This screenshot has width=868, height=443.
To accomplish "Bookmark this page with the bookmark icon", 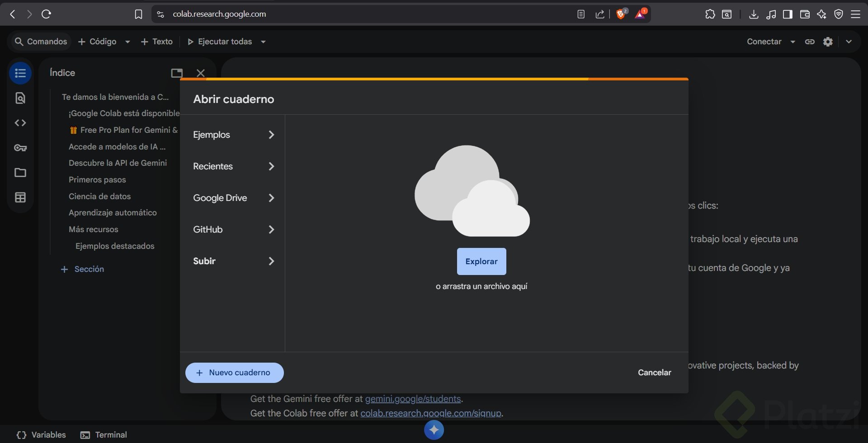I will [x=138, y=14].
